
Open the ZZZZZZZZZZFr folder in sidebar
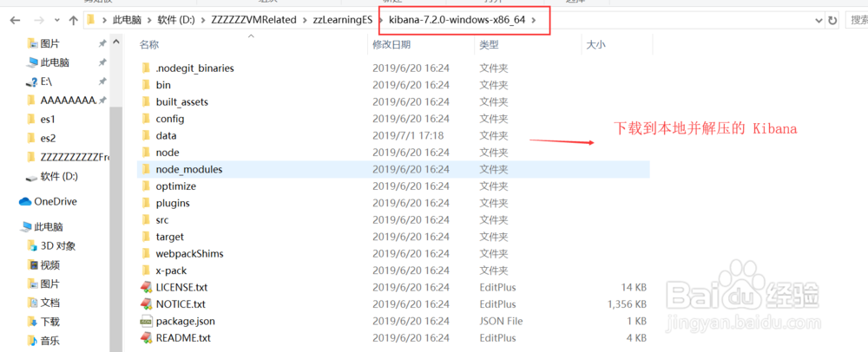pos(75,157)
